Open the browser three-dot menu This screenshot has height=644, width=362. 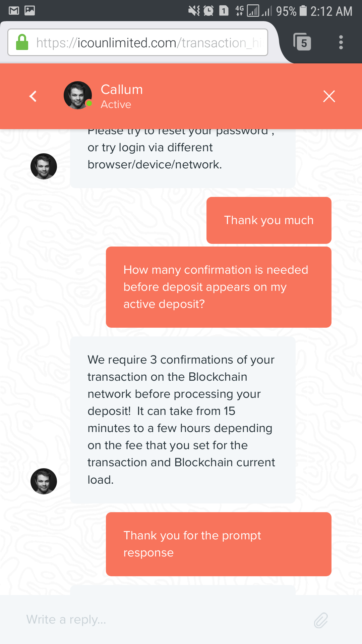pyautogui.click(x=341, y=42)
